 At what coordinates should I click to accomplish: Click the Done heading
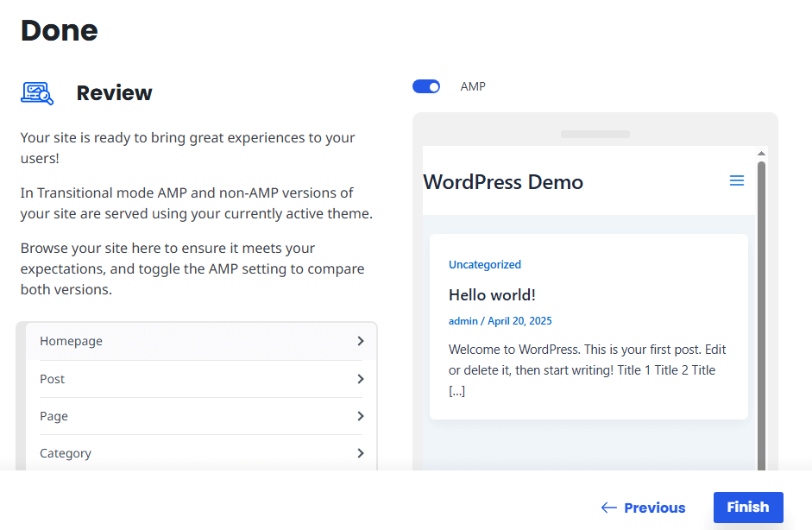click(59, 30)
